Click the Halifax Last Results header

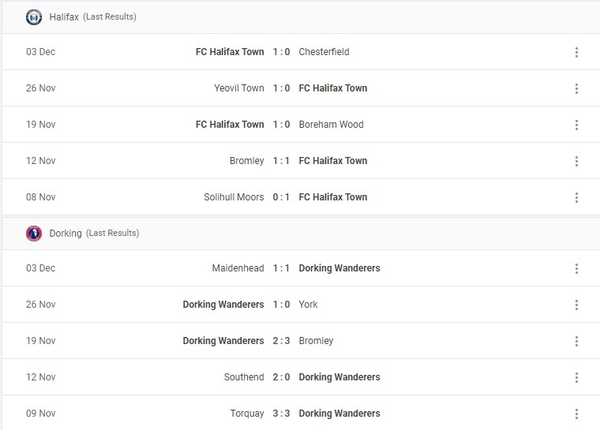(x=93, y=17)
